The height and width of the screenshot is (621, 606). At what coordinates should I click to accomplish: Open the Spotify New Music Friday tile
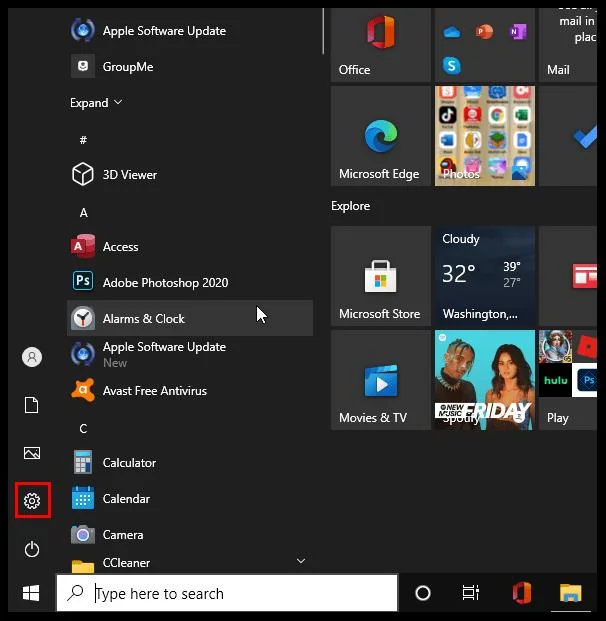coord(485,380)
